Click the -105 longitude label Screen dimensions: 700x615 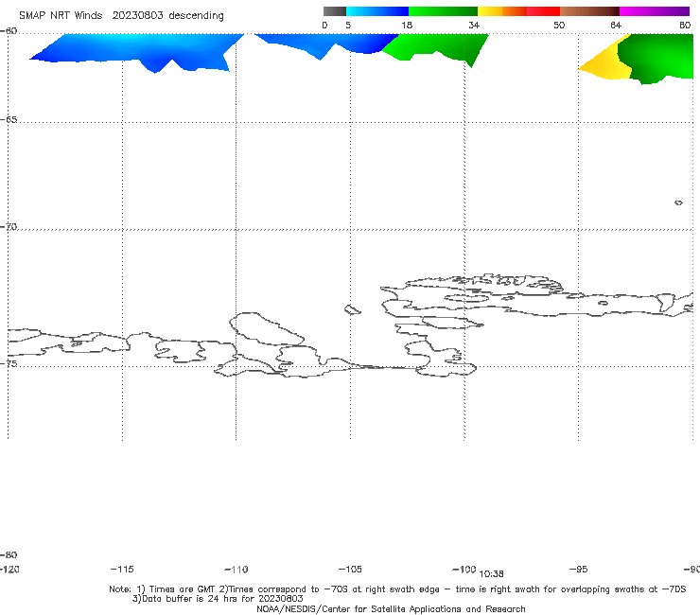350,570
